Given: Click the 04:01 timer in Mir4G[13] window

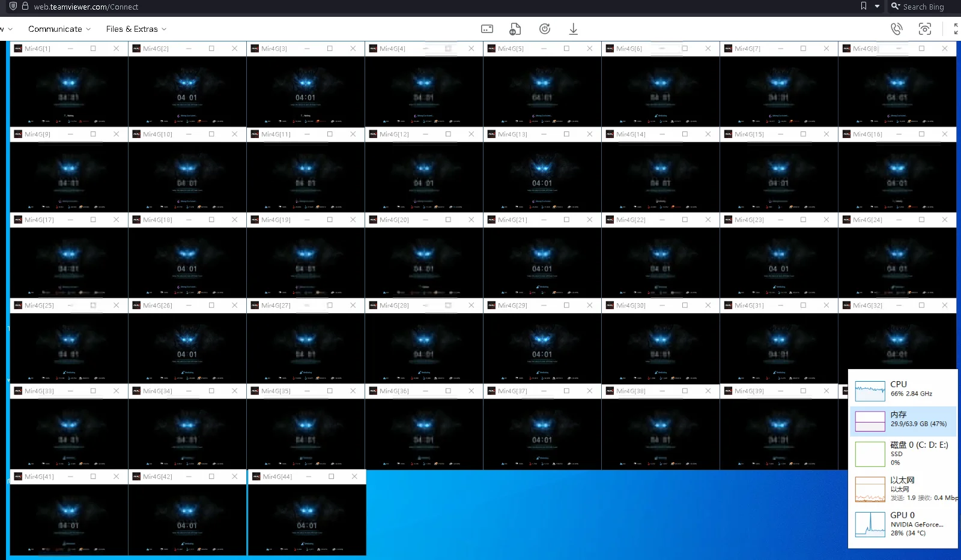Looking at the screenshot, I should (x=542, y=183).
